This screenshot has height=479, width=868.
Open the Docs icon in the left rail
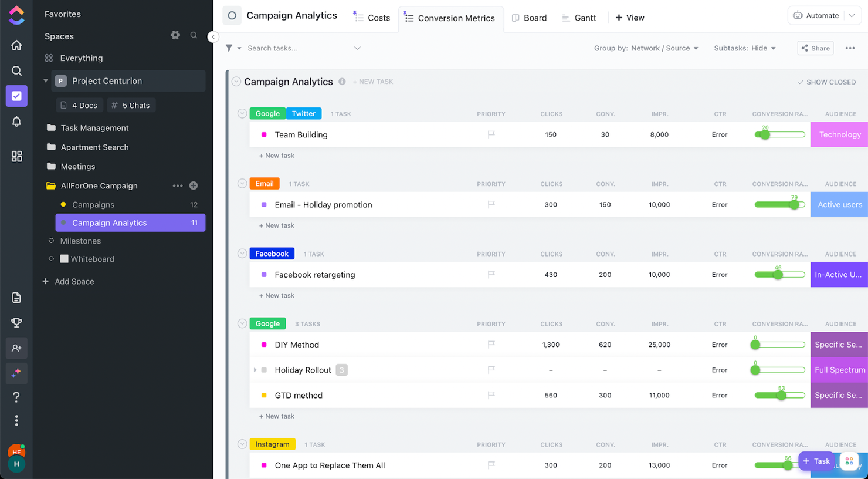pyautogui.click(x=16, y=298)
